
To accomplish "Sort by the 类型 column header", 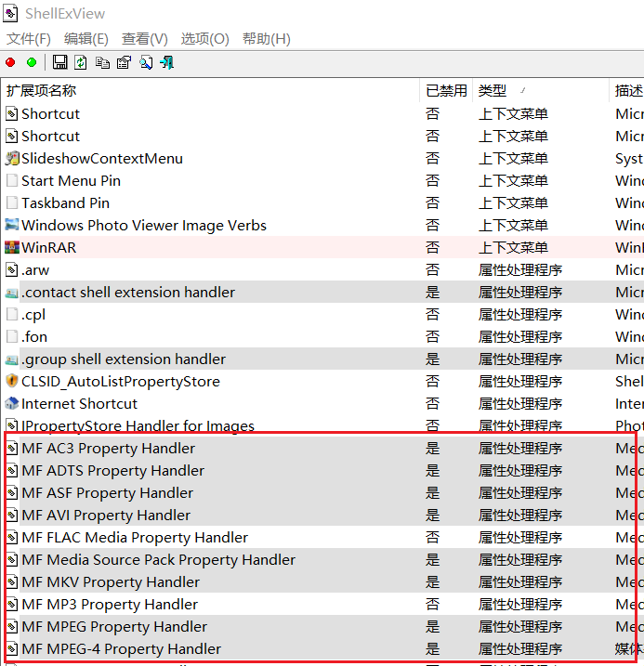I will click(x=493, y=90).
